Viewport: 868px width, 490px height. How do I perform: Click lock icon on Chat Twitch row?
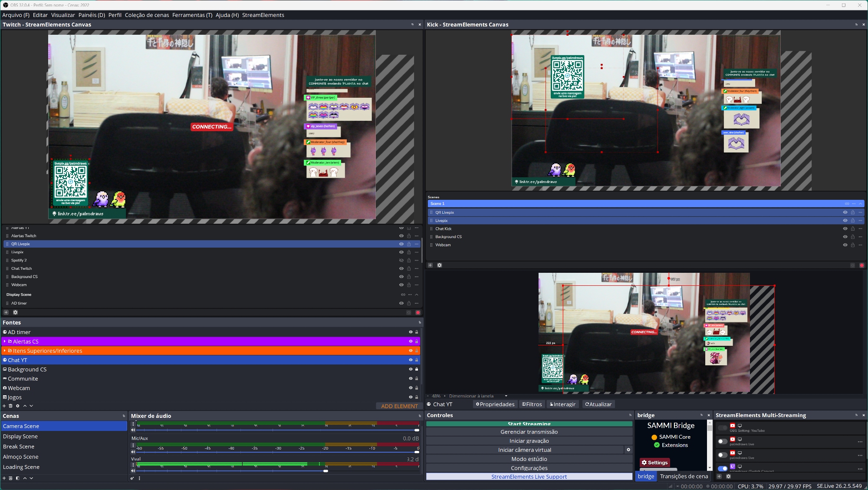(x=409, y=268)
